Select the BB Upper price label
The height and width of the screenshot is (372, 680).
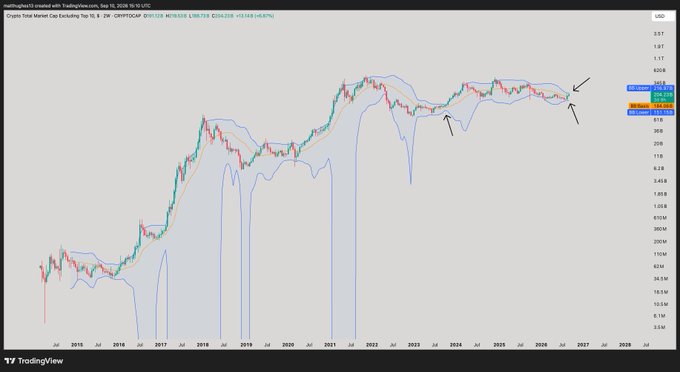pos(651,88)
